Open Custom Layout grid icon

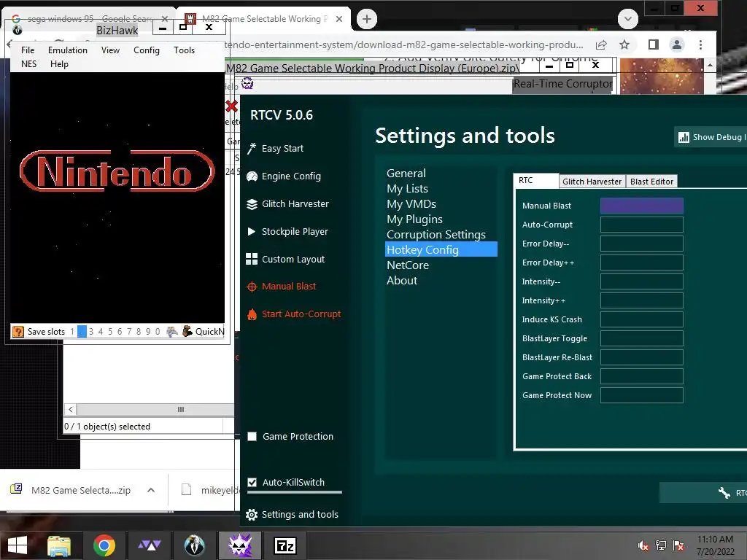point(252,259)
